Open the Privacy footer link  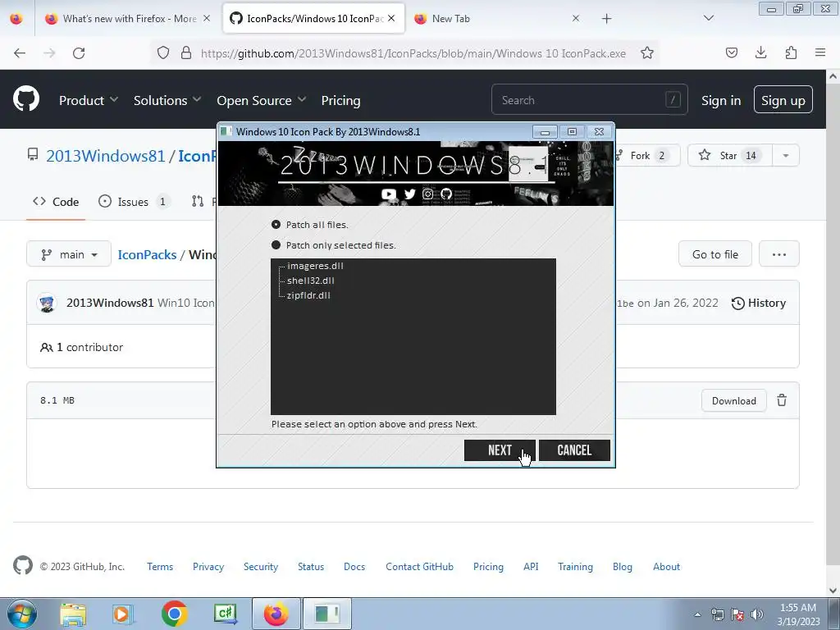[x=208, y=566]
